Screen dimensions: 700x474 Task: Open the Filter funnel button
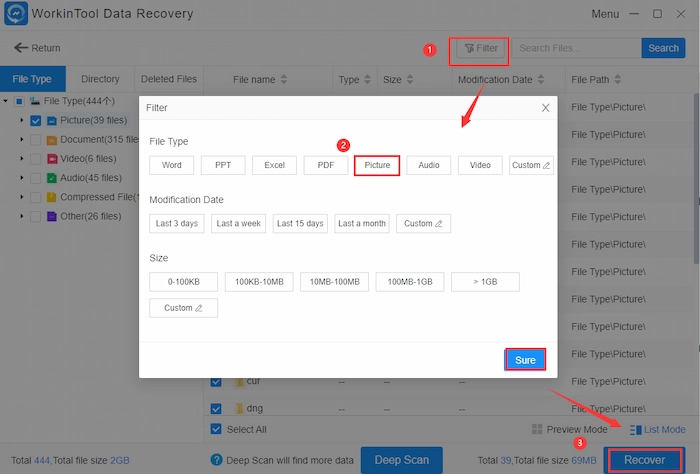(x=481, y=48)
